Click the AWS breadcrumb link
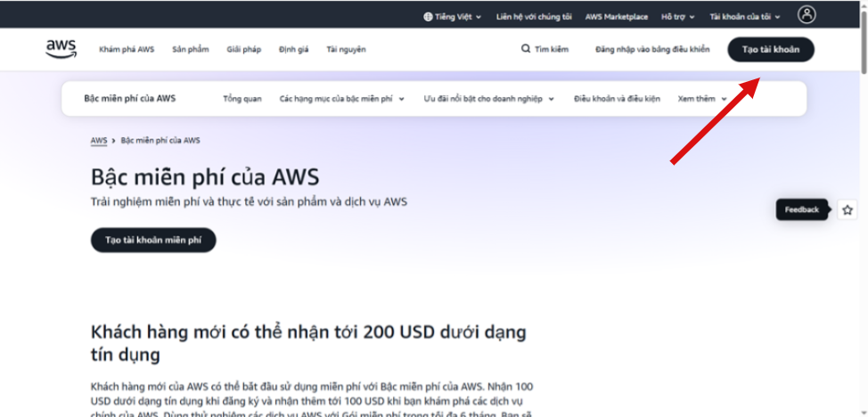 tap(99, 141)
